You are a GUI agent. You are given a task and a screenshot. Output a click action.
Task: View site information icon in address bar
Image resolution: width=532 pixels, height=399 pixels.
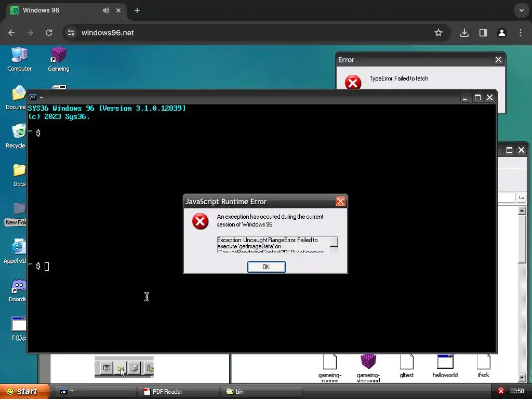[71, 33]
